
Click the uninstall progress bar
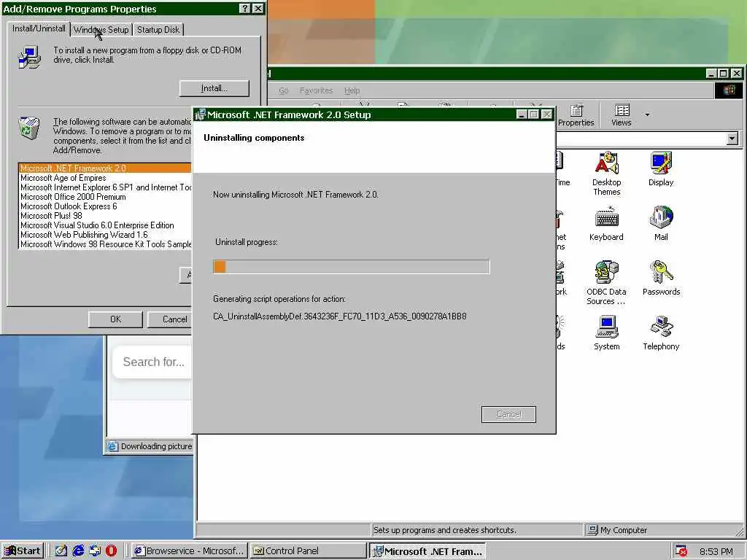coord(351,267)
